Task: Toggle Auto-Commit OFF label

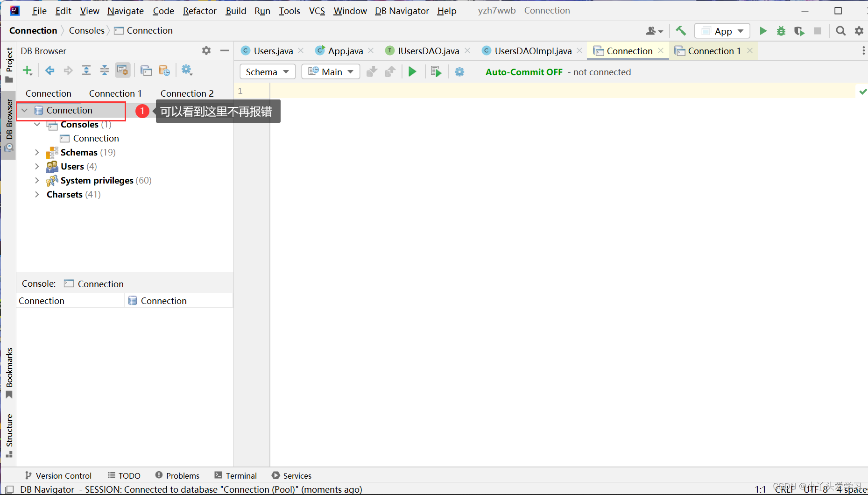Action: (x=524, y=72)
